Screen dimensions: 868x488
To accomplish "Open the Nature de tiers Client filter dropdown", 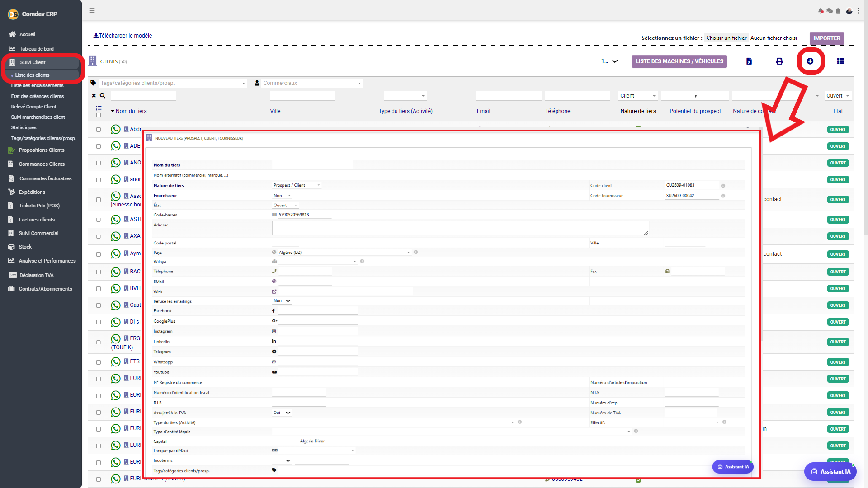I will pyautogui.click(x=637, y=96).
